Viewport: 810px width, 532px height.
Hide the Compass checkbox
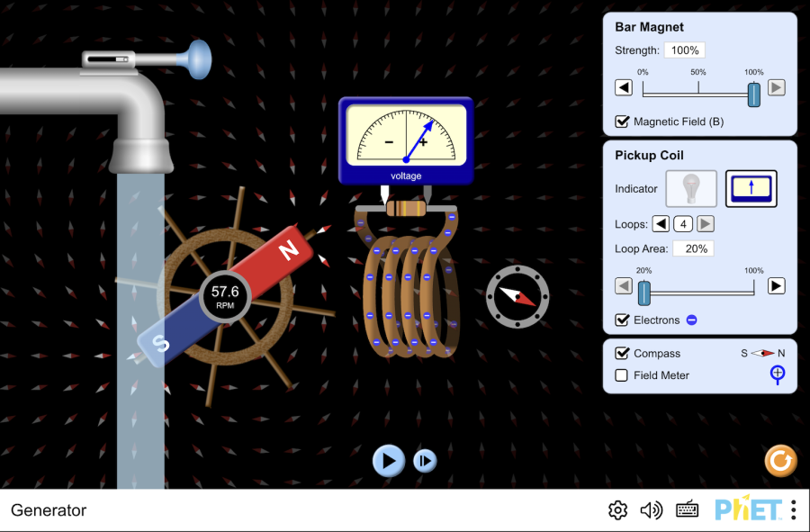(x=622, y=354)
